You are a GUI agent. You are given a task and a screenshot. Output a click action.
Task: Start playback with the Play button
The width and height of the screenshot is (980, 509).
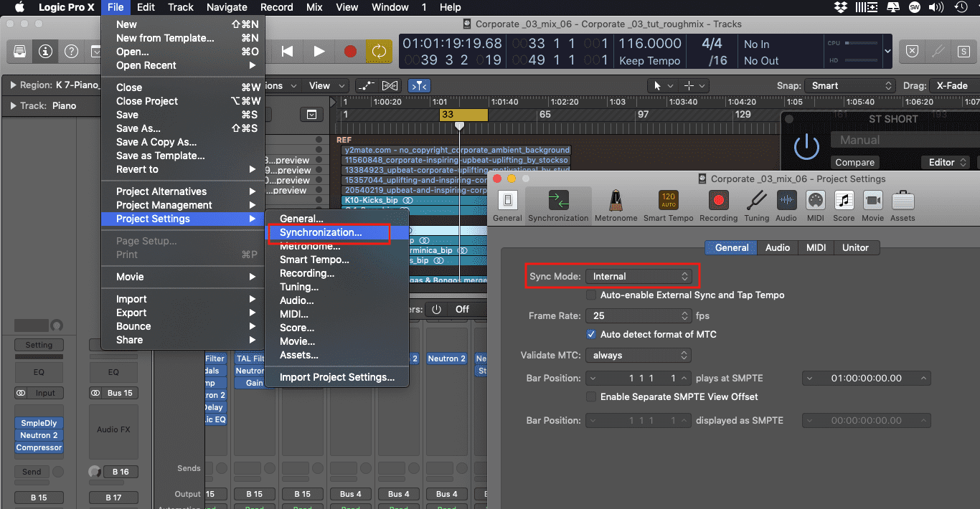(x=319, y=52)
